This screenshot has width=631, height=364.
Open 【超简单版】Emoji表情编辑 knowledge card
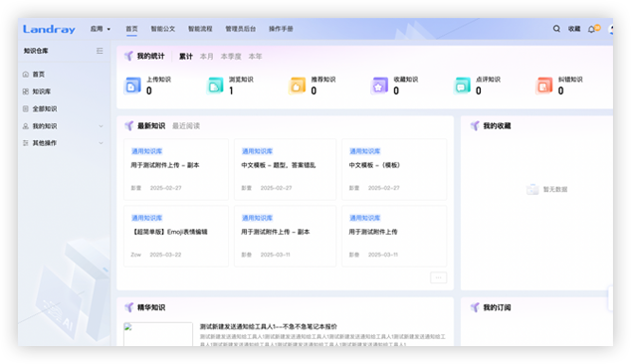tap(176, 236)
